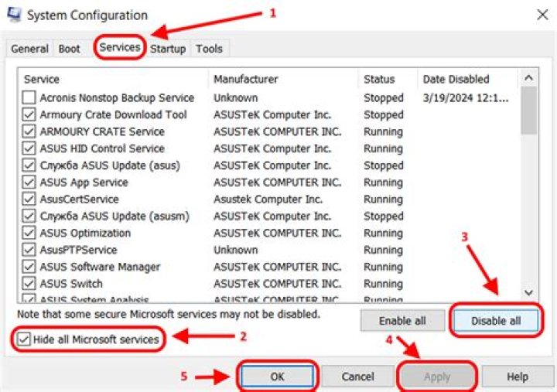The image size is (557, 392).
Task: Open Help for System Configuration
Action: [518, 377]
